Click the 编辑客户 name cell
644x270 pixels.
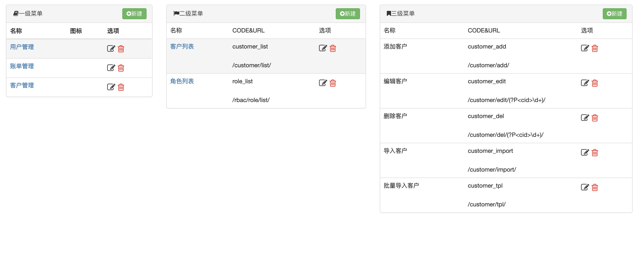[x=395, y=81]
